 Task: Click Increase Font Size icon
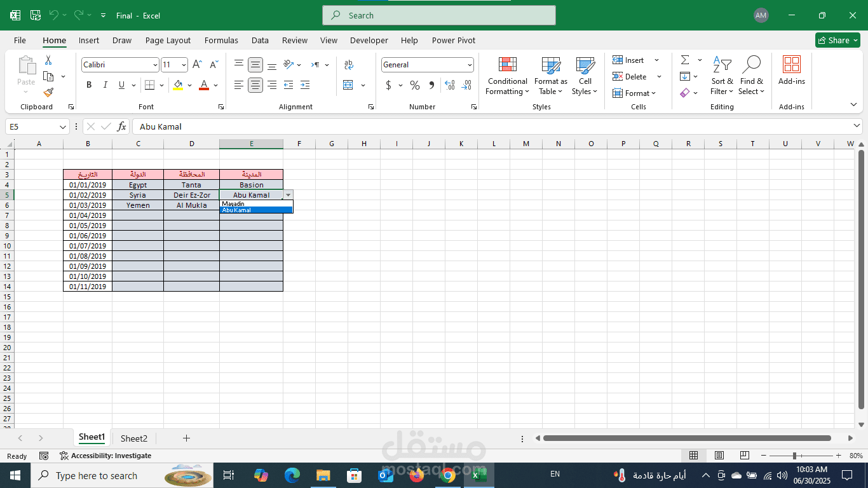(198, 65)
